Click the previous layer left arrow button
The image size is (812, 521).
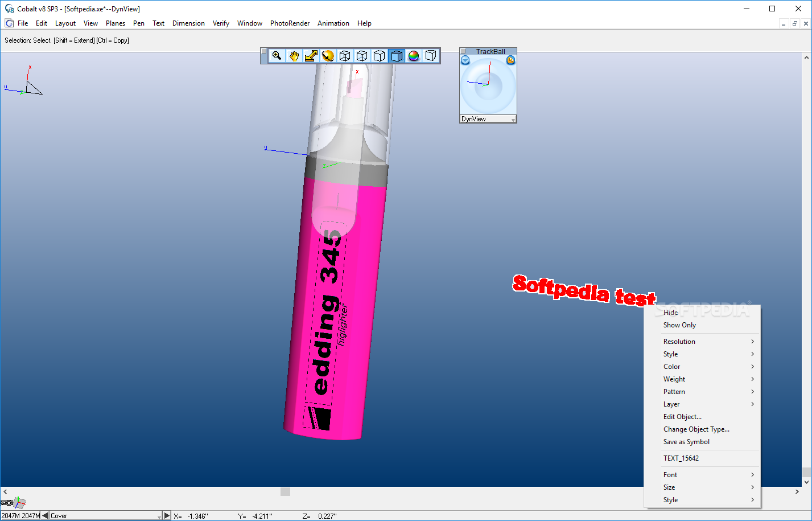tap(45, 516)
